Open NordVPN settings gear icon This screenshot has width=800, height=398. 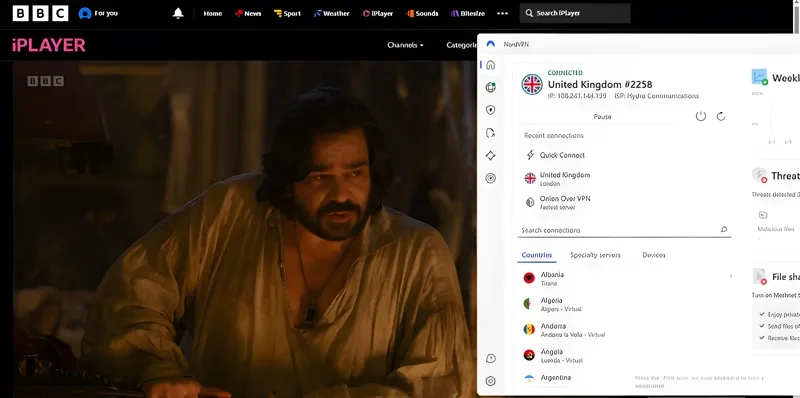[490, 381]
